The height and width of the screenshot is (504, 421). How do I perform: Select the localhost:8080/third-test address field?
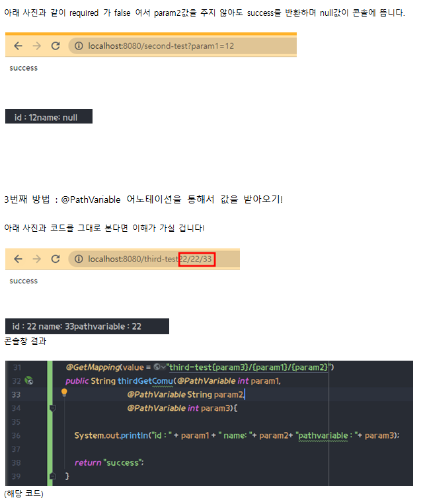click(154, 259)
